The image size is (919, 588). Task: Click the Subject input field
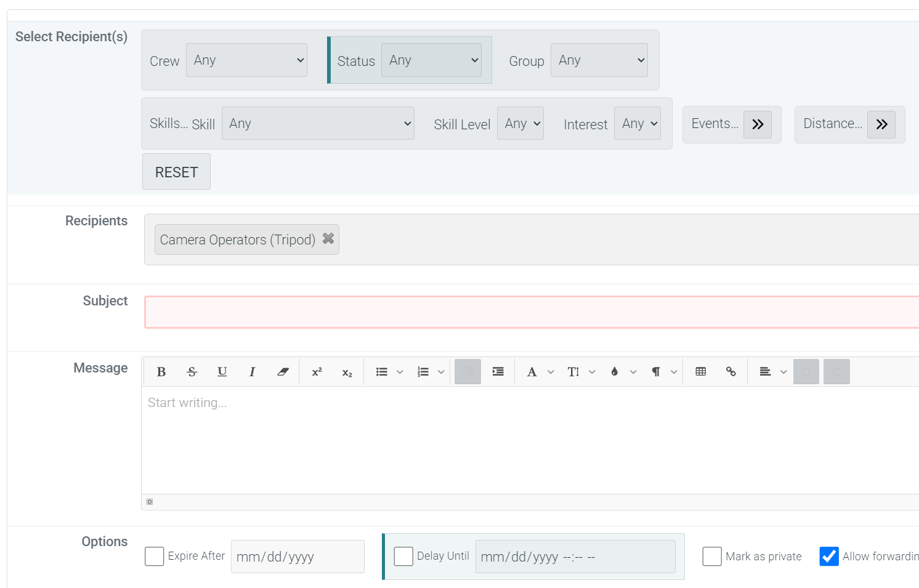pos(532,312)
